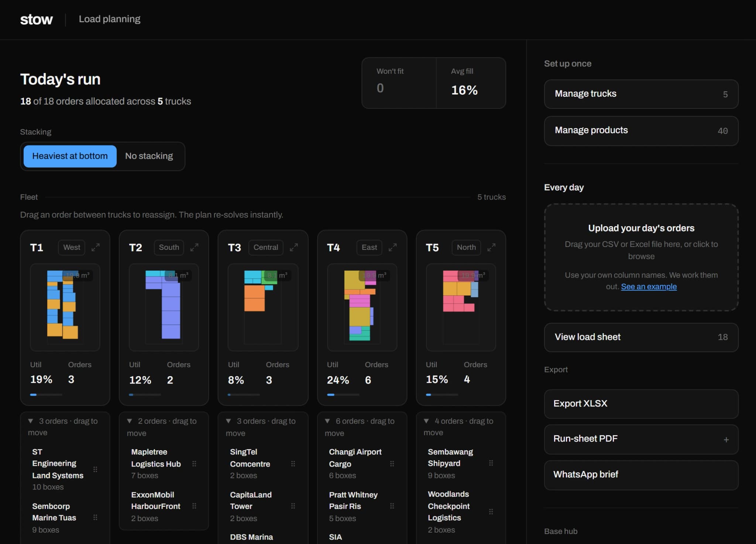
Task: Grab drag handle for Sembcorp Marine Tuas
Action: 95,517
